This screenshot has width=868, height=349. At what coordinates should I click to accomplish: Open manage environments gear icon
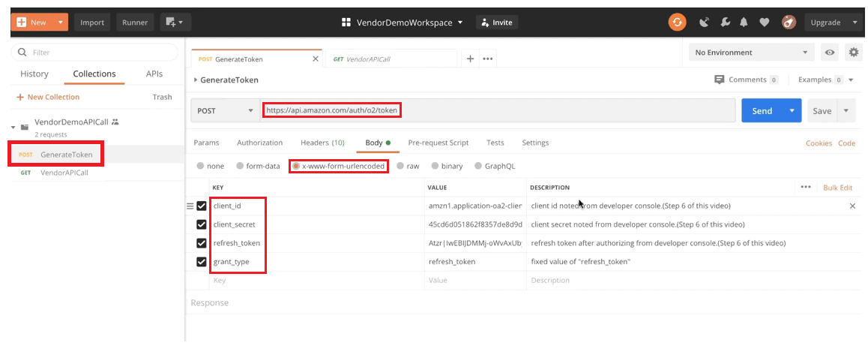tap(854, 53)
